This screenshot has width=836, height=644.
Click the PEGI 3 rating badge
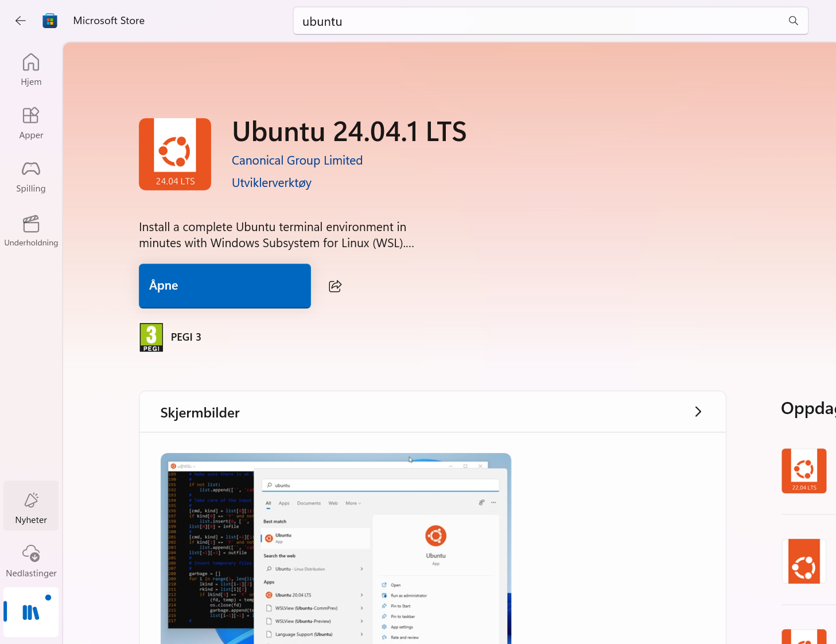(x=151, y=337)
